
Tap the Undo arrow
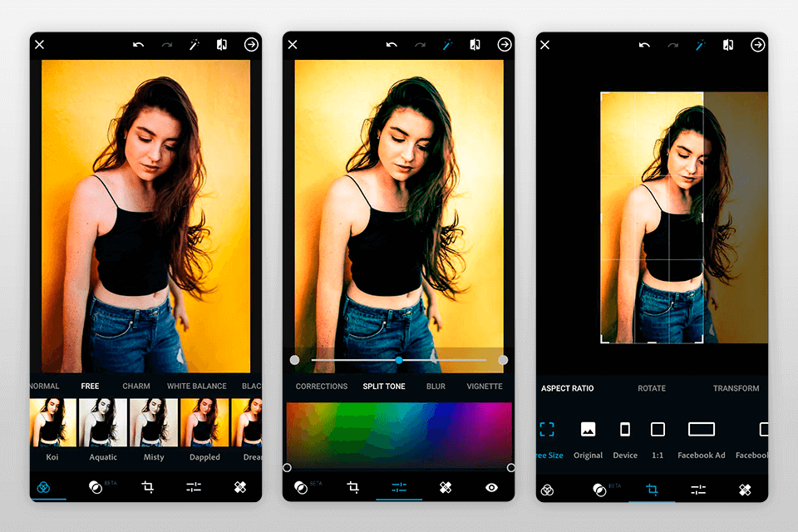pos(138,44)
